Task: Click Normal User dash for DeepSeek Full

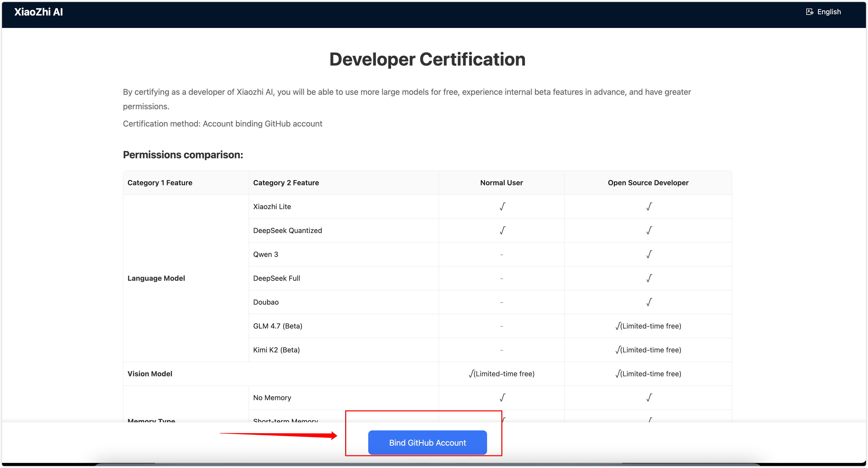Action: coord(501,278)
